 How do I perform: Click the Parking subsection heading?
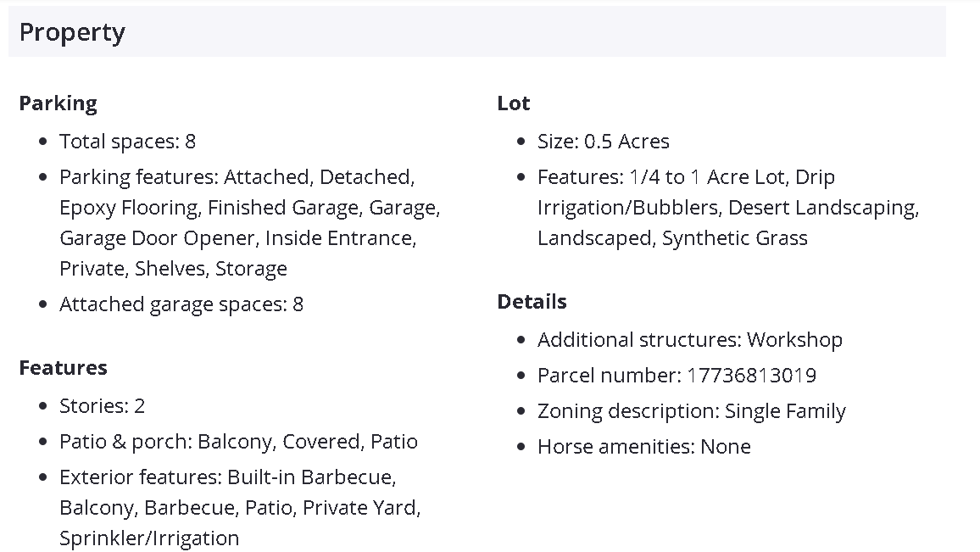58,103
